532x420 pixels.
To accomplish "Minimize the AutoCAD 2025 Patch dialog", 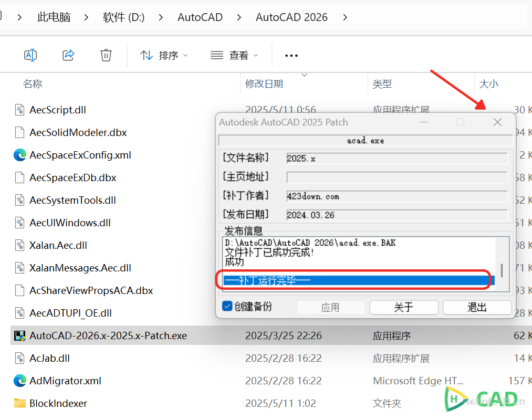I will tap(424, 122).
